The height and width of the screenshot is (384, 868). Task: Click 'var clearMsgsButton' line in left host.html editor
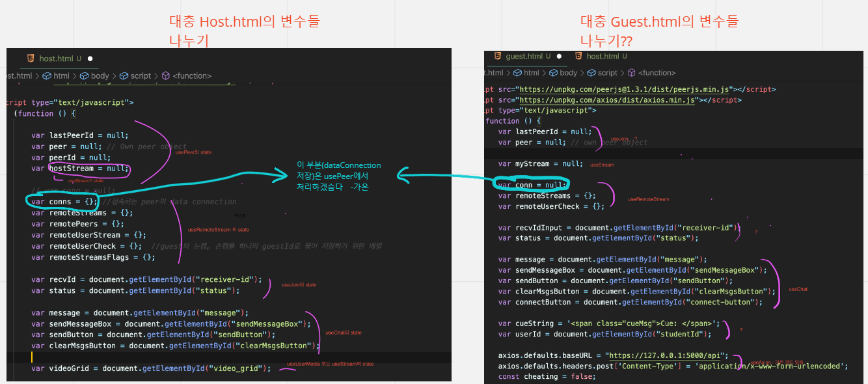point(176,346)
